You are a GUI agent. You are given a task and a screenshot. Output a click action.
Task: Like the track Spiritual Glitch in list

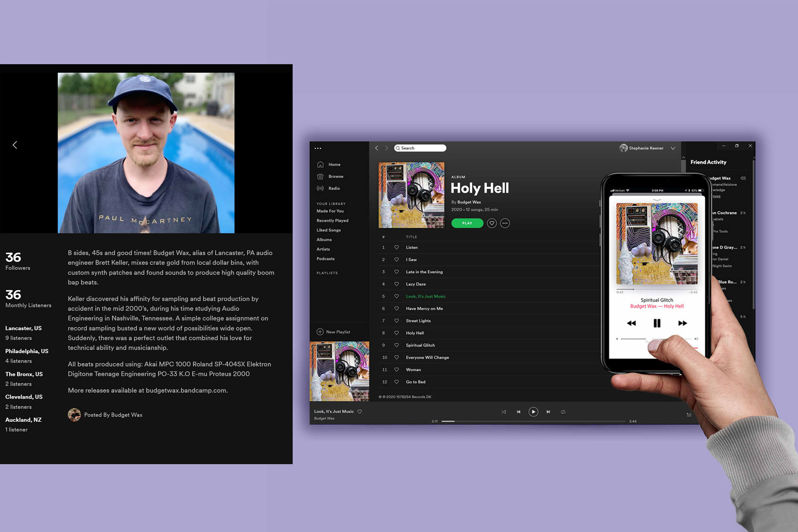(396, 345)
